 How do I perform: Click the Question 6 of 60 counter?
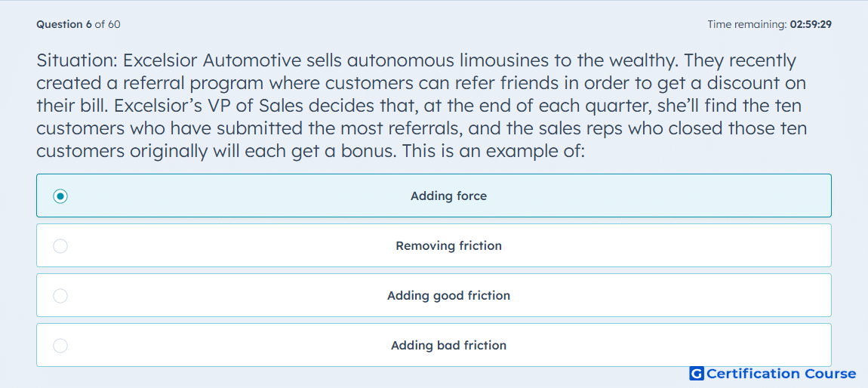pyautogui.click(x=78, y=24)
